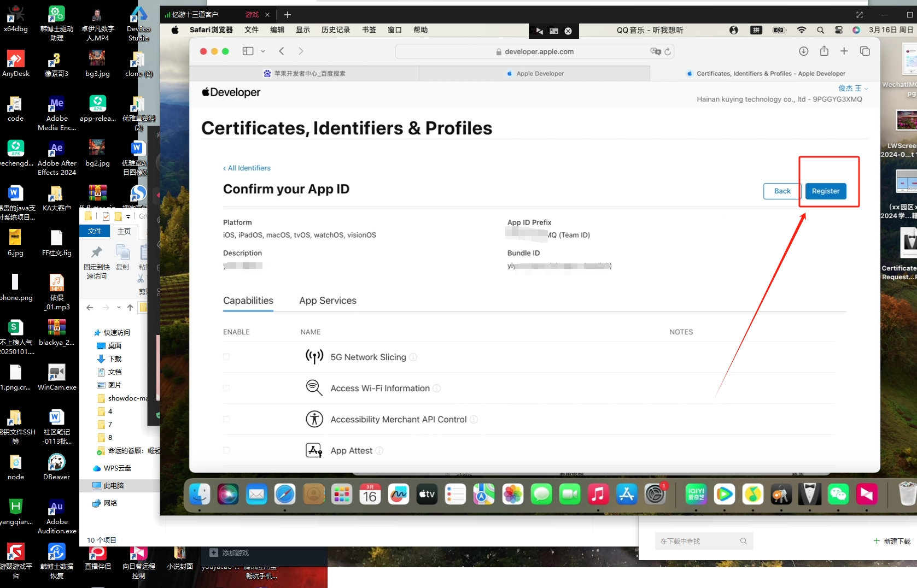This screenshot has height=588, width=917.
Task: Open Control Center in menu bar
Action: click(x=838, y=30)
